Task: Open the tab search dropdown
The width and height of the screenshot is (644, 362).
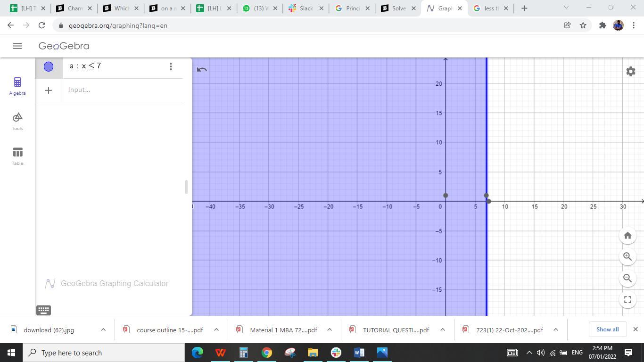Action: coord(566,8)
